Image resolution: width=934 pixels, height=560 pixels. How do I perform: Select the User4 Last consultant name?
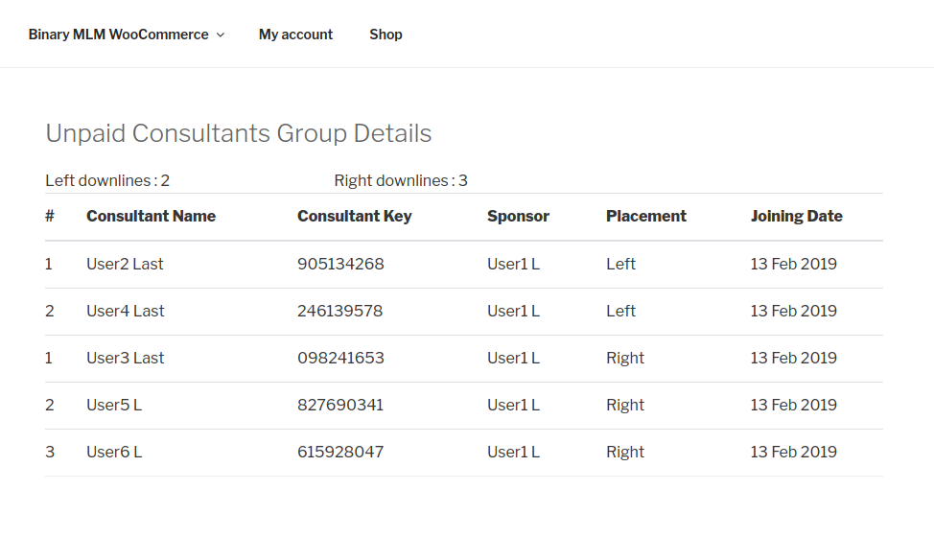coord(125,311)
